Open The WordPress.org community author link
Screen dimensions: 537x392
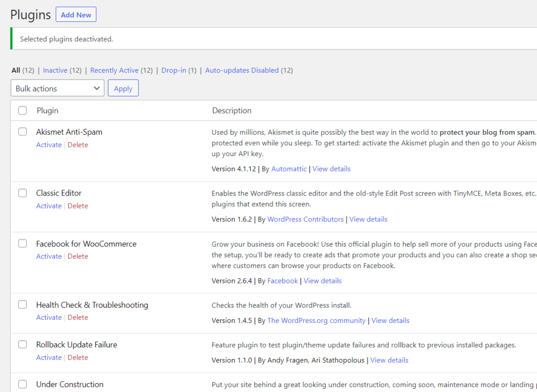click(316, 320)
